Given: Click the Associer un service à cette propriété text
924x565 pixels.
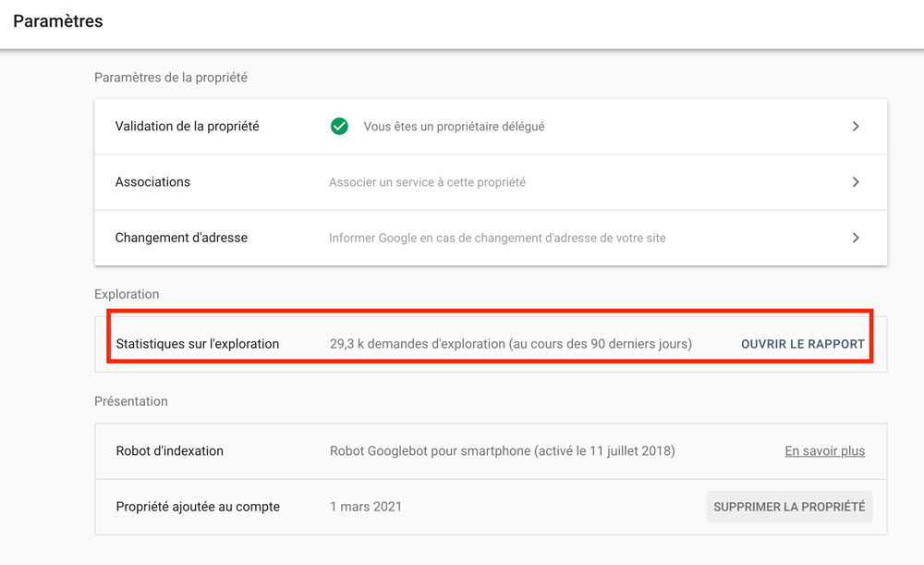Looking at the screenshot, I should (x=427, y=182).
